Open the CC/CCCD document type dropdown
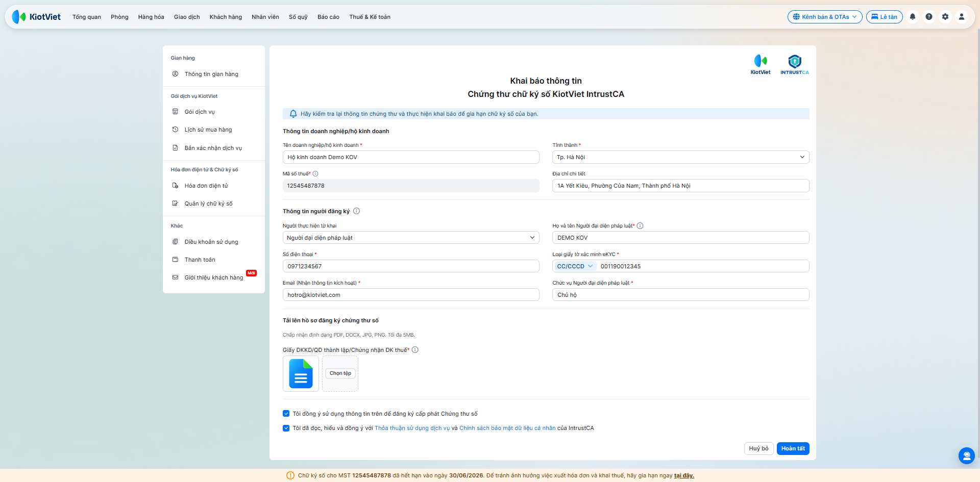 (575, 266)
